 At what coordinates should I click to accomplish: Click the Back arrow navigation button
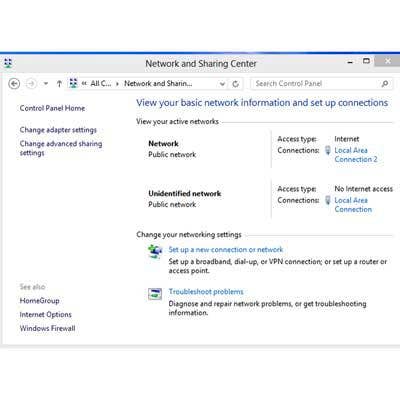(x=14, y=84)
